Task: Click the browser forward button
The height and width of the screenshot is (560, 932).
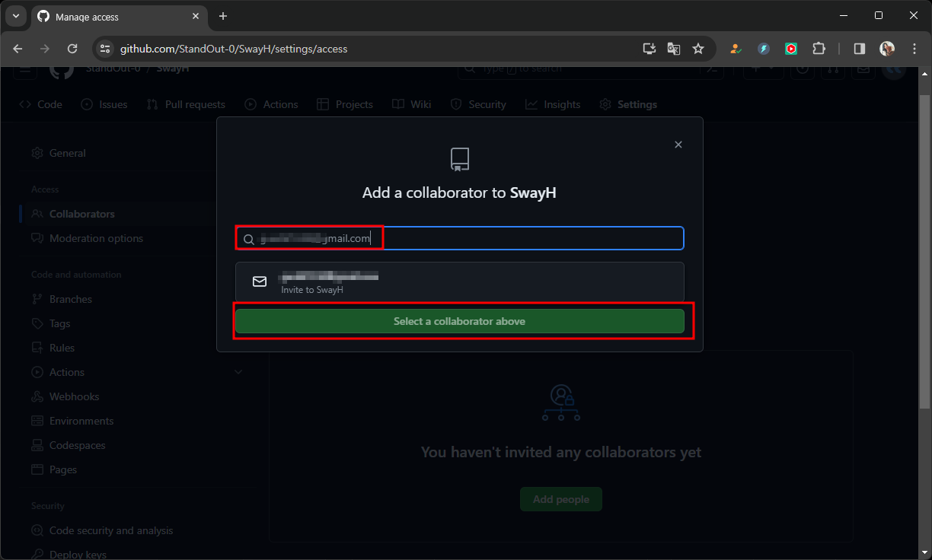Action: (45, 49)
